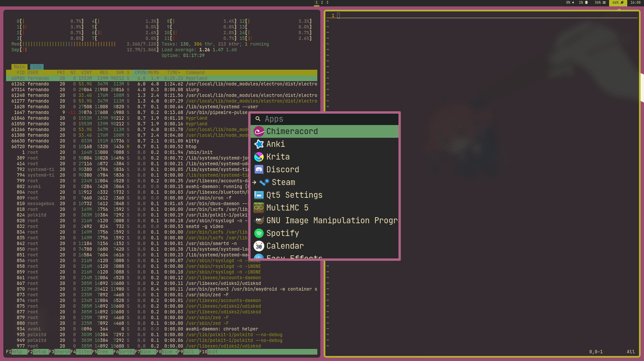Click the TIME+ column header
The width and height of the screenshot is (644, 361).
[174, 73]
